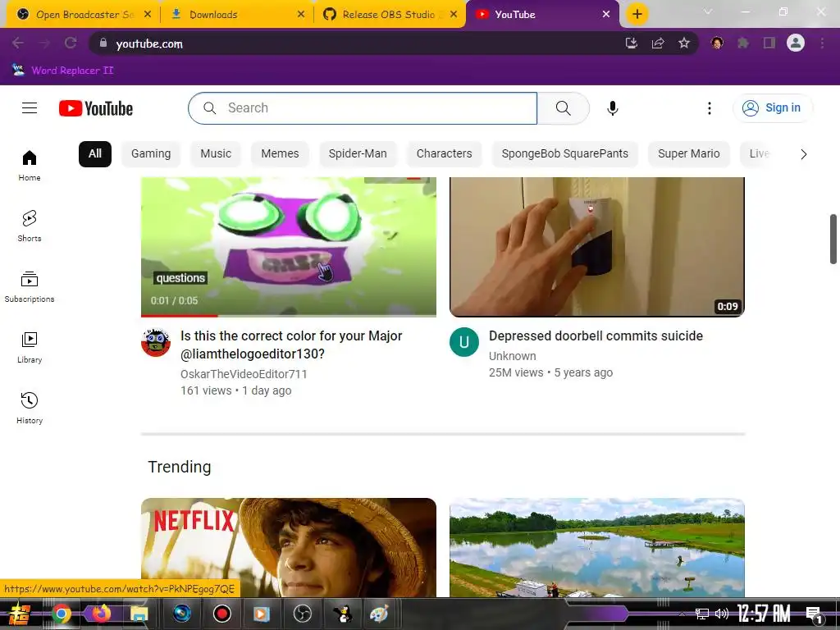Viewport: 840px width, 630px height.
Task: Open OskarTheVideoEditor711 channel link
Action: pos(244,374)
